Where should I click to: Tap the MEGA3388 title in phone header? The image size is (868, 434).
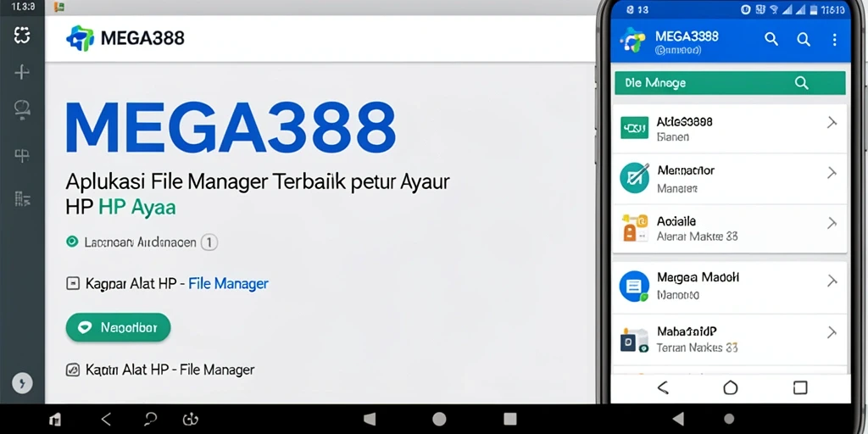tap(687, 36)
